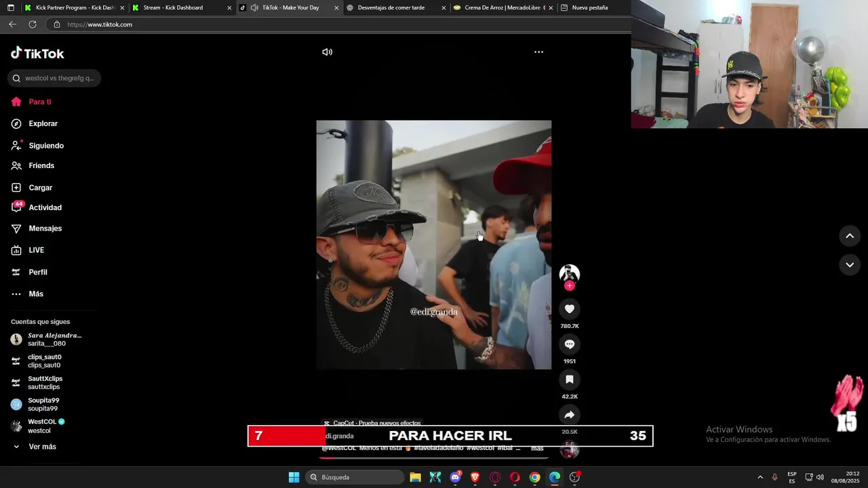Open Google Chrome from taskbar
Screen dimensions: 868x488
pyautogui.click(x=535, y=477)
